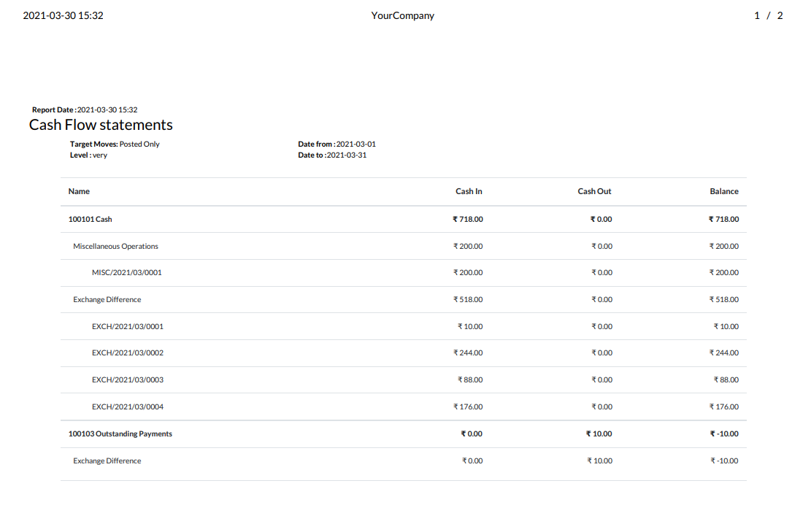Viewport: 811px width, 532px height.
Task: Click the EXCH/2021/03/0001 entry name
Action: pos(128,326)
